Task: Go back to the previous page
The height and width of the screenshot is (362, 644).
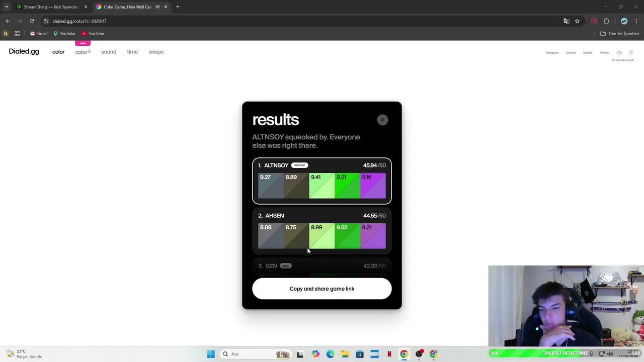Action: (x=8, y=21)
